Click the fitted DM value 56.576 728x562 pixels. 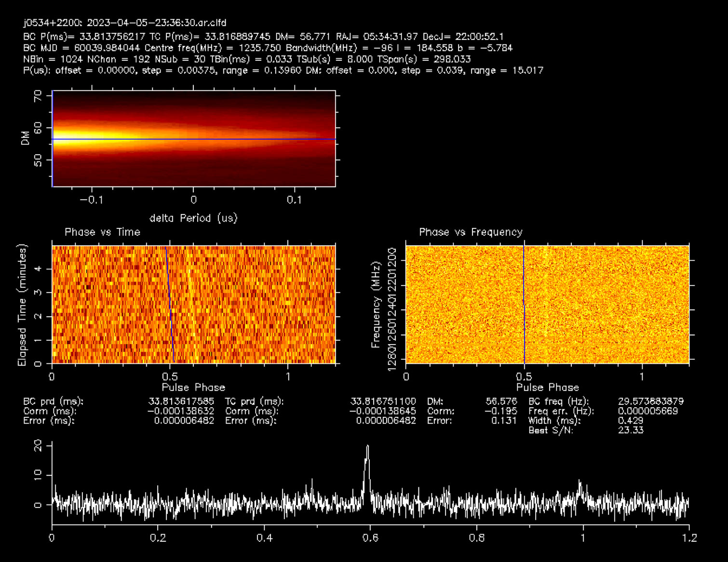pos(501,401)
